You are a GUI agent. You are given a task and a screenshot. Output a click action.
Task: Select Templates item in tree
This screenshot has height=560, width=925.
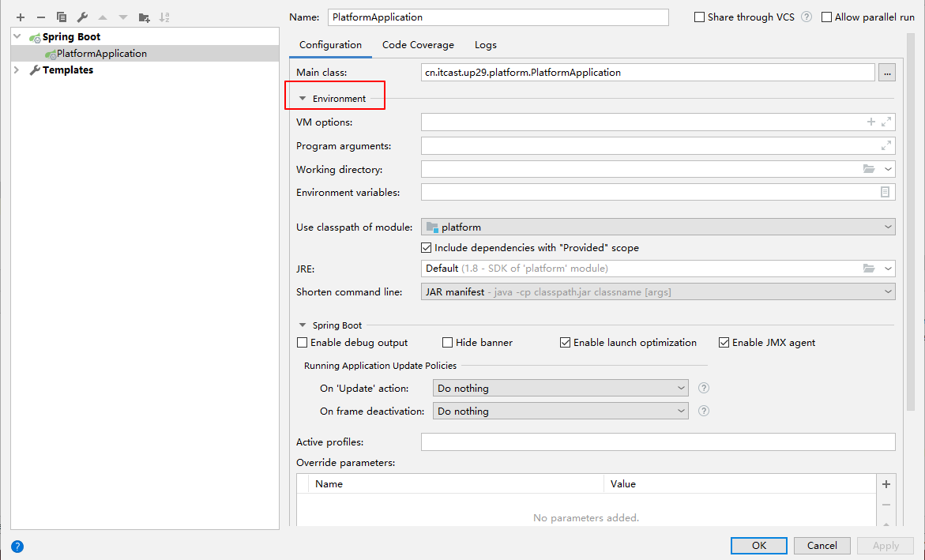[67, 70]
